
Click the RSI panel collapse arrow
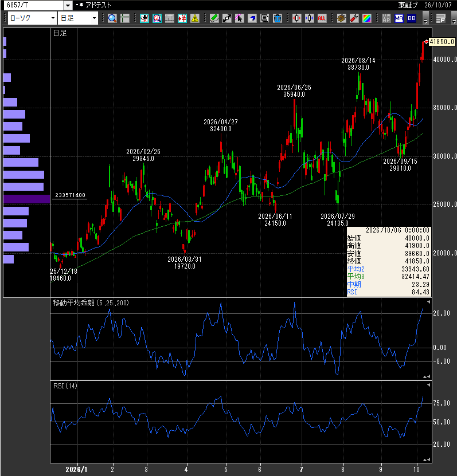[x=428, y=385]
